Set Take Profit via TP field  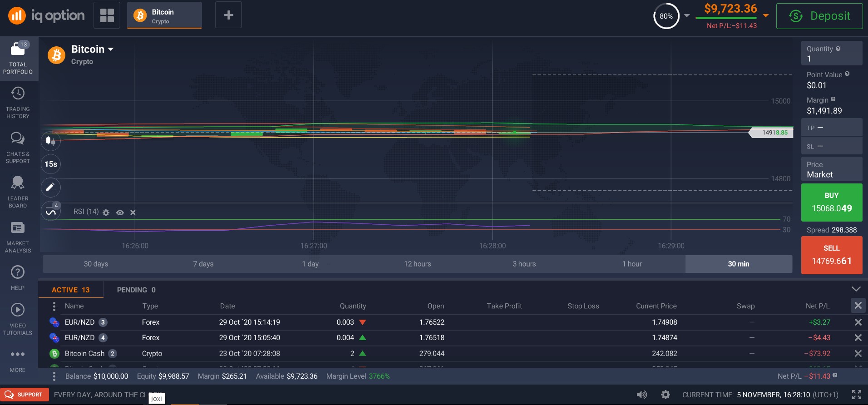coord(832,128)
